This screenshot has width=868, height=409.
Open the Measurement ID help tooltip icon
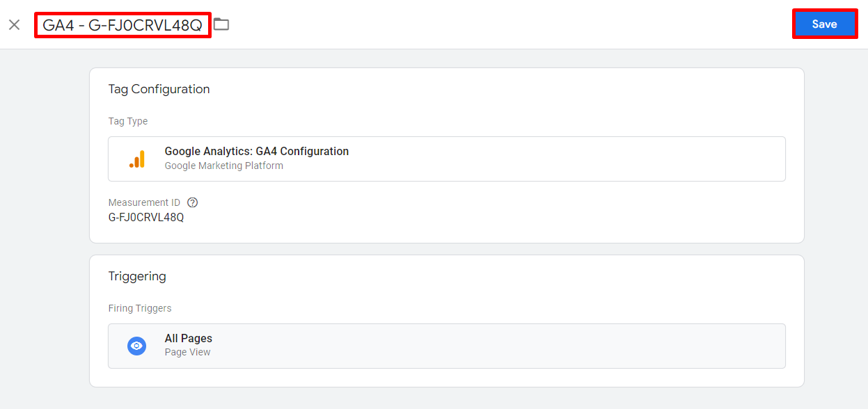pos(192,202)
